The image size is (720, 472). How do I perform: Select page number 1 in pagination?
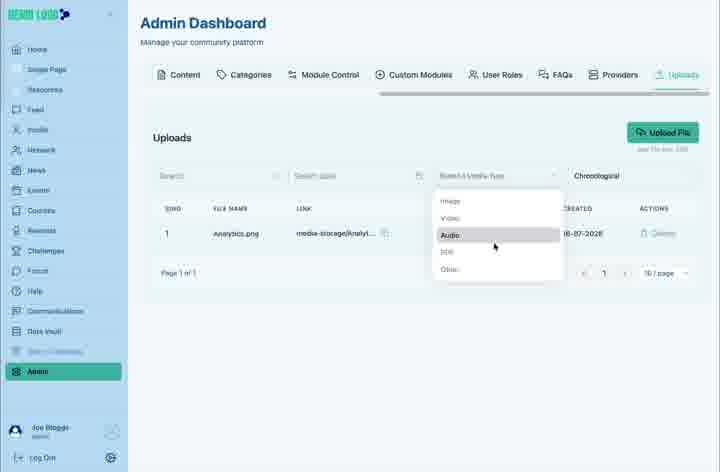[x=604, y=274]
